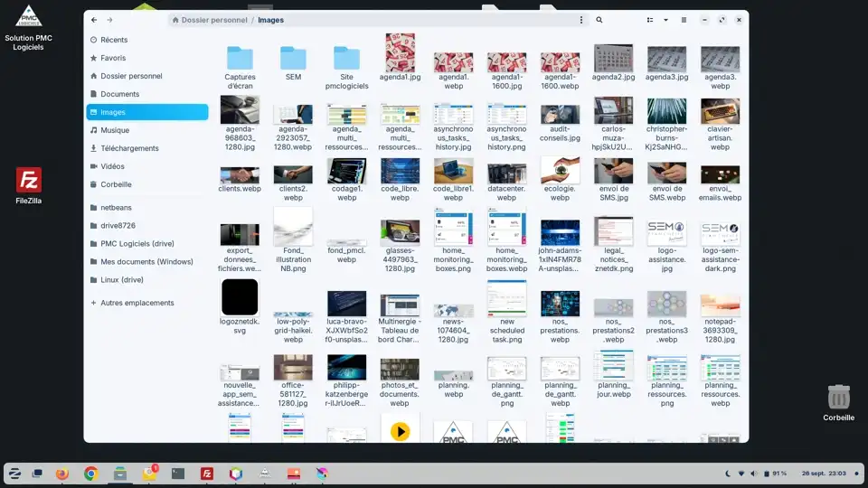Click the FileZilla desktop icon
The height and width of the screenshot is (488, 868).
point(29,181)
